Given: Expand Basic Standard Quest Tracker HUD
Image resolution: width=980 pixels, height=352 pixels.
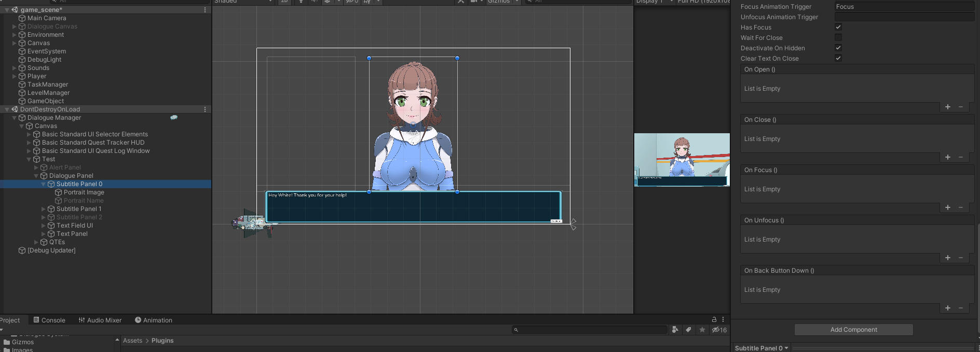Looking at the screenshot, I should [29, 143].
